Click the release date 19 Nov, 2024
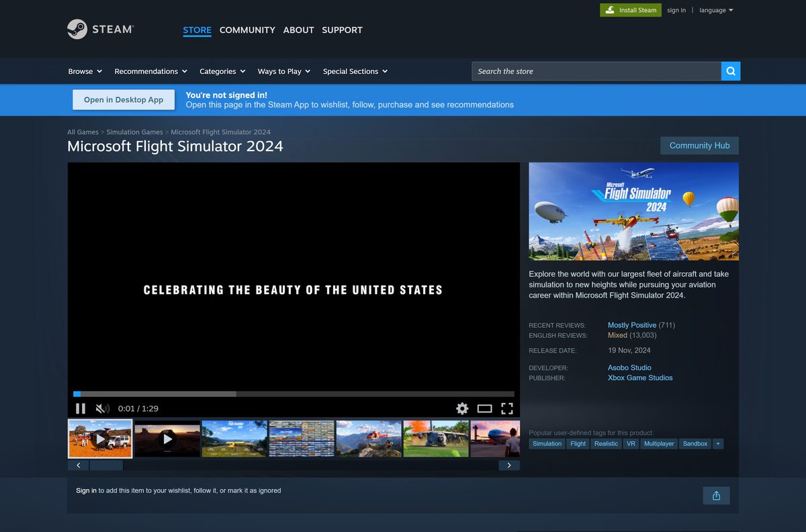The width and height of the screenshot is (806, 532). [629, 351]
